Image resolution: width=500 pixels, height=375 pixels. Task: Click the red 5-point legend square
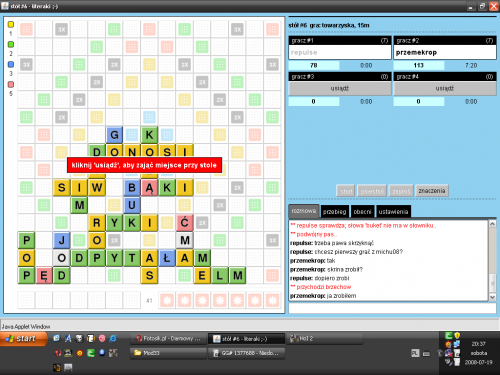[x=11, y=84]
